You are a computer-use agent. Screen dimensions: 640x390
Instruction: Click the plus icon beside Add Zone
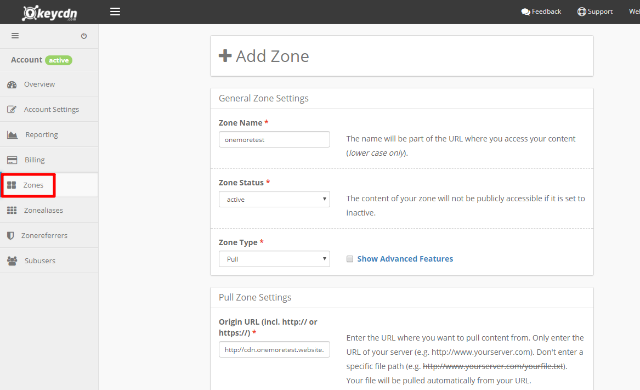(225, 55)
